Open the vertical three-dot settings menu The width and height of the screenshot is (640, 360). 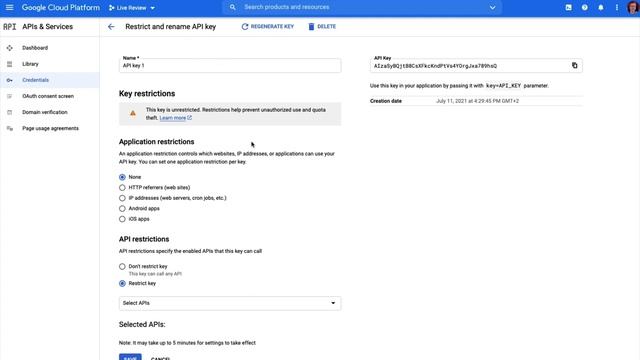pos(617,7)
